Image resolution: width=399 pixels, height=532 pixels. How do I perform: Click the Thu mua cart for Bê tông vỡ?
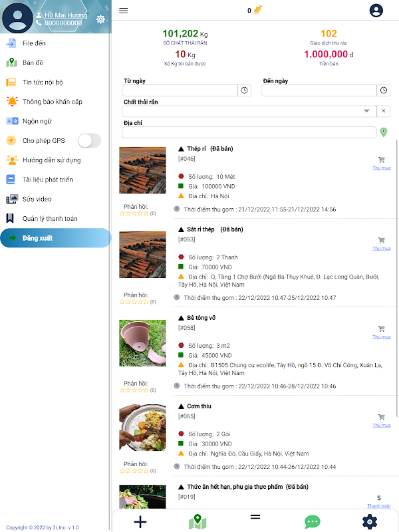point(382,332)
